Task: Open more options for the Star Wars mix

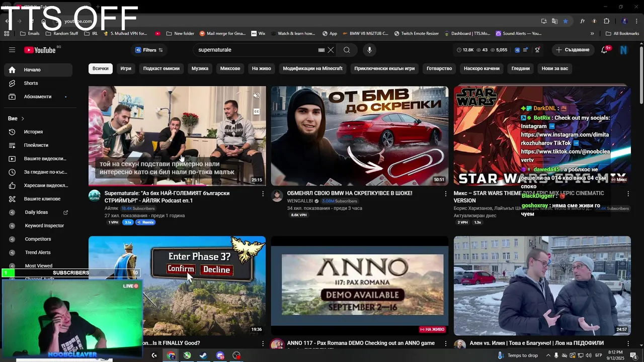Action: coord(628,194)
